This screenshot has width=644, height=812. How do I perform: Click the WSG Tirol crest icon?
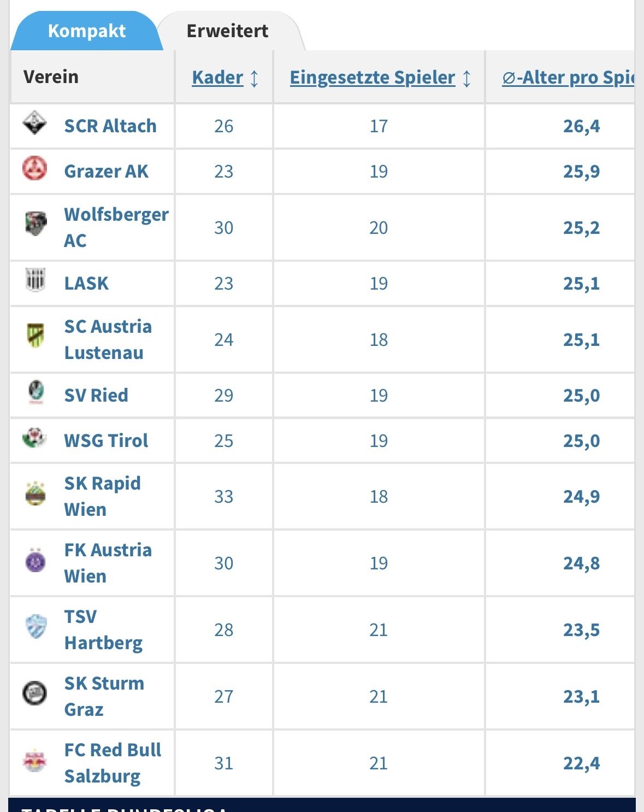(x=34, y=438)
